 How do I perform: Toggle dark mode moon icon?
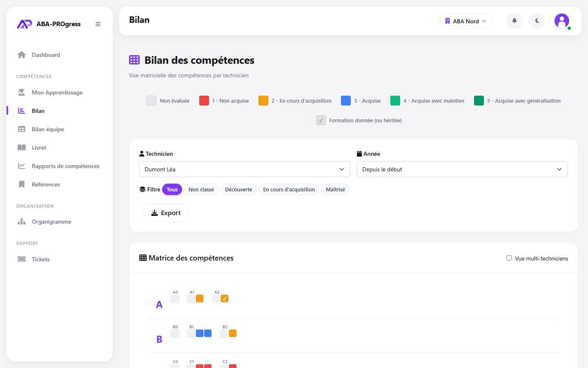(537, 21)
